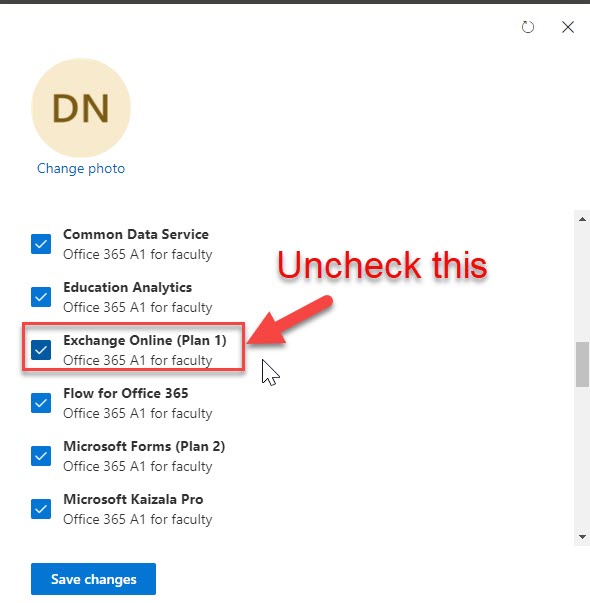
Task: Click the Education Analytics label text
Action: click(128, 287)
